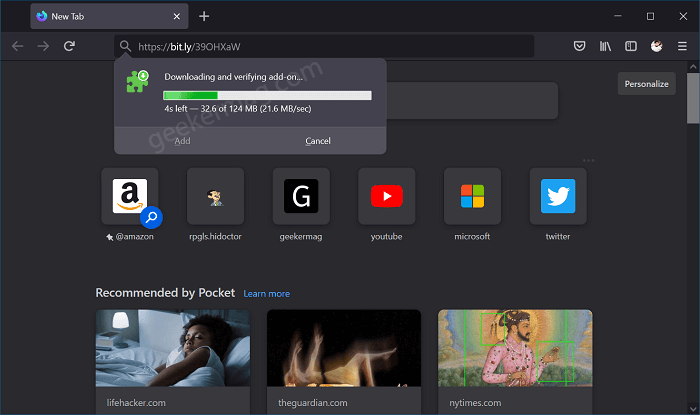The width and height of the screenshot is (700, 415).
Task: Open the microsoft top site tile
Action: [x=472, y=196]
